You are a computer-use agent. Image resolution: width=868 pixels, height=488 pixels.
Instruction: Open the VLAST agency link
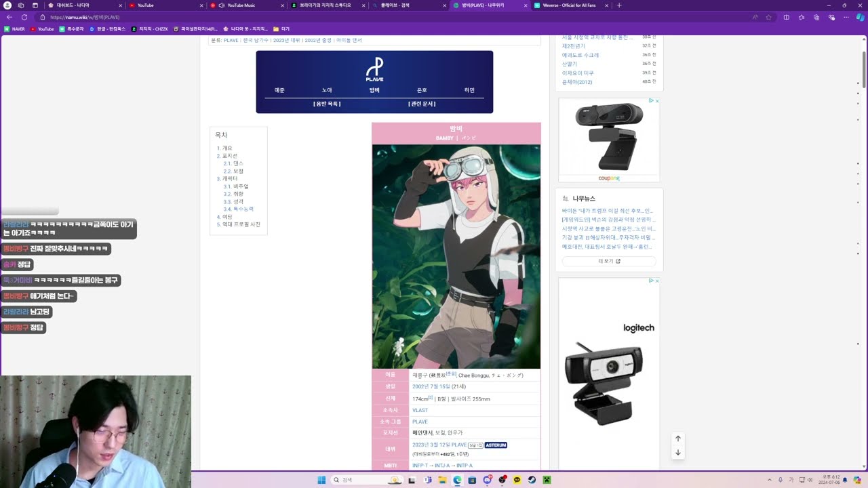click(420, 410)
